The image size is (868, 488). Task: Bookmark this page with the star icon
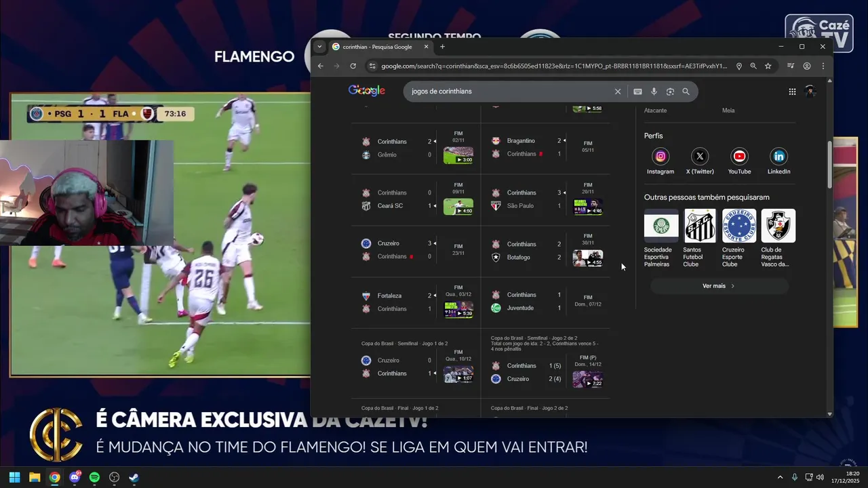[x=768, y=66]
